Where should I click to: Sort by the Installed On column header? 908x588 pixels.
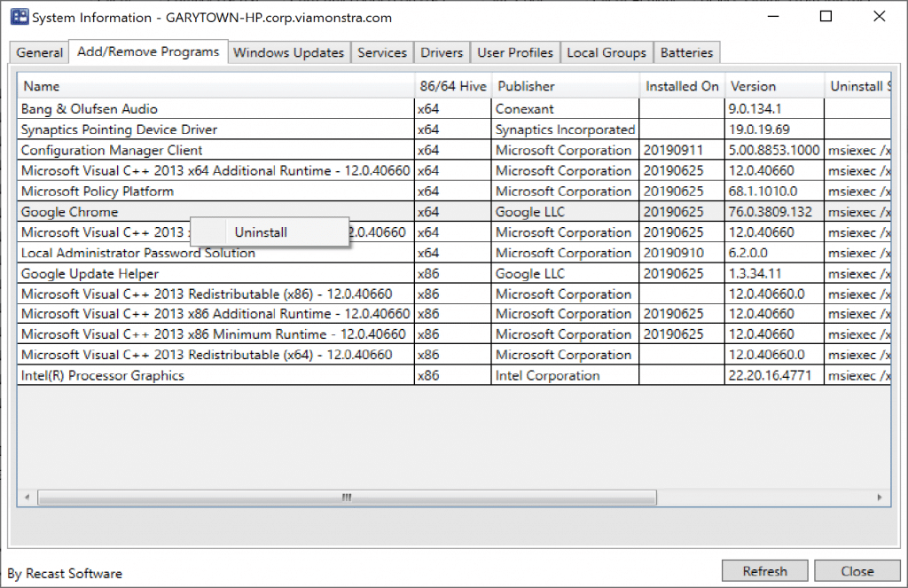[682, 86]
